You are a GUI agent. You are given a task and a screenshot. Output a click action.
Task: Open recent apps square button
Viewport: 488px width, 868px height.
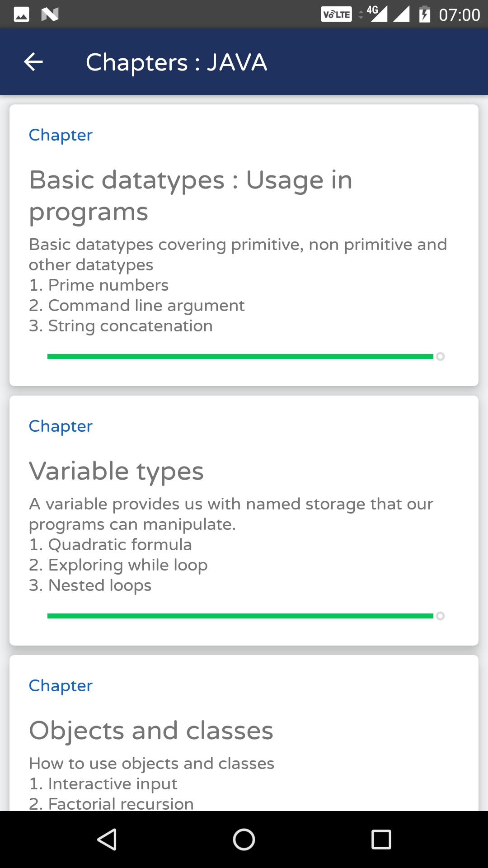coord(381,840)
